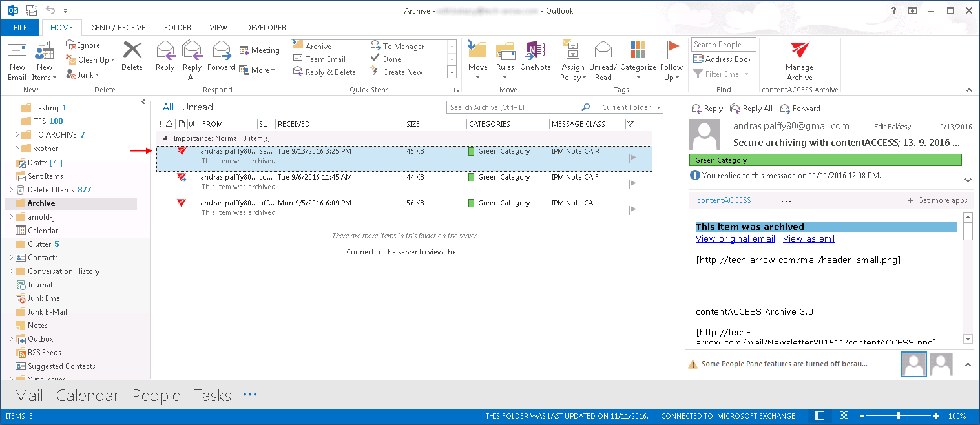Open the SEND / RECEIVE tab
Screen dimensions: 980x425
[118, 28]
